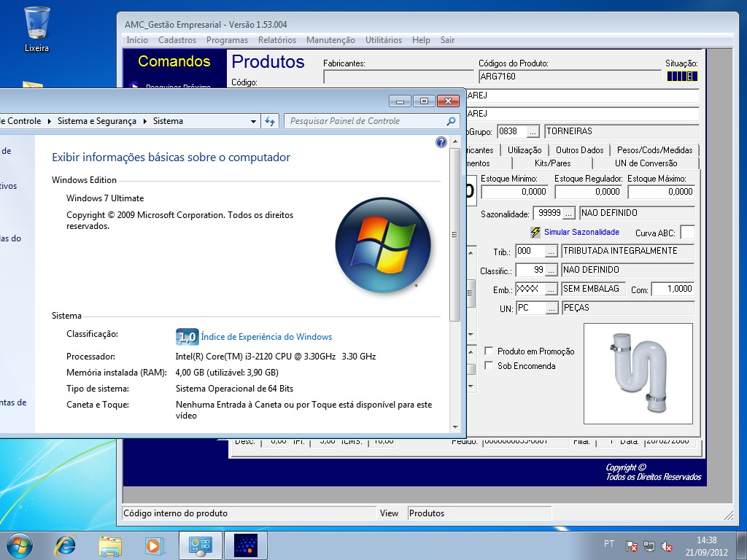Open the Relatórios menu

pyautogui.click(x=277, y=40)
